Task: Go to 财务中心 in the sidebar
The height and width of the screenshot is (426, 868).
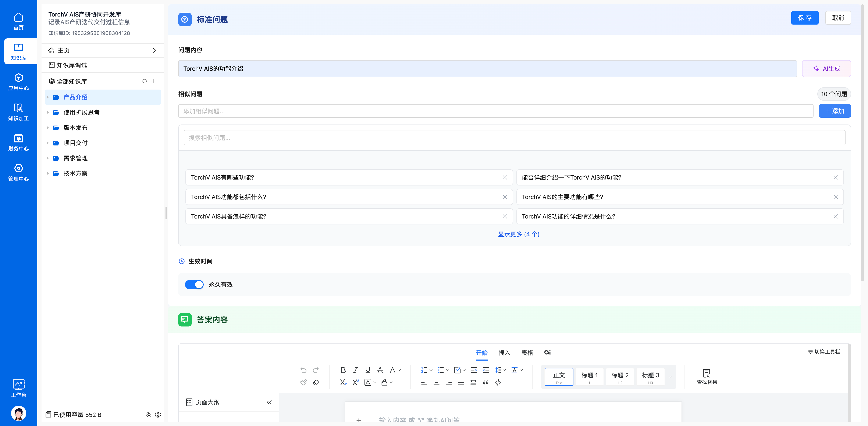Action: pos(18,142)
